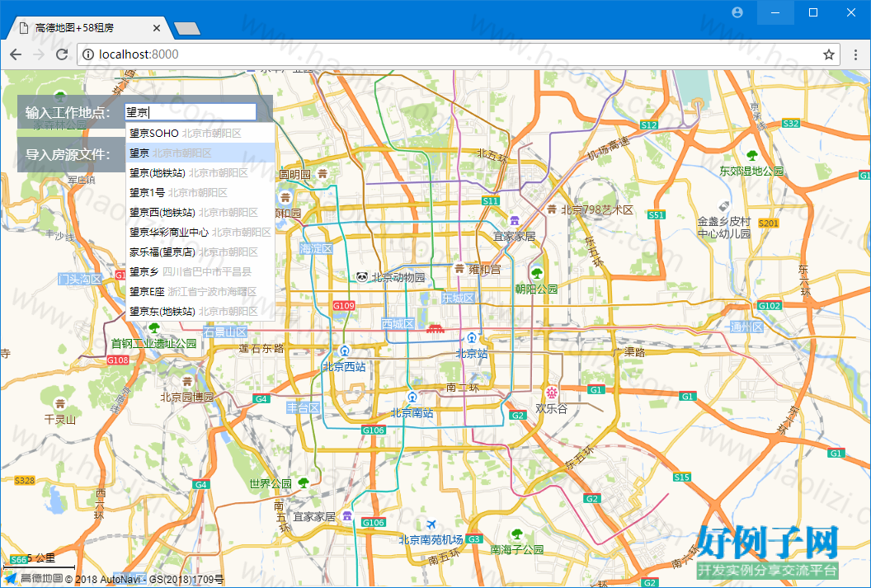Click the 海淀区 district label
The image size is (871, 588).
(316, 249)
